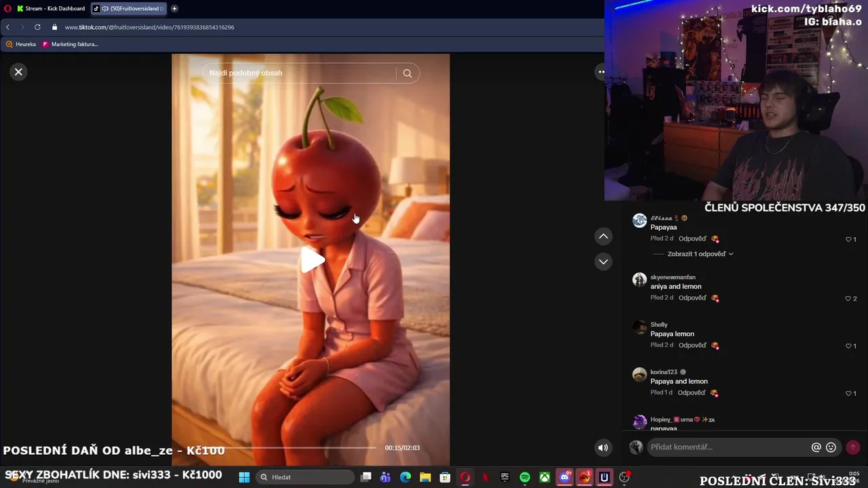Open Task View from the taskbar
This screenshot has width=868, height=488.
click(x=366, y=477)
